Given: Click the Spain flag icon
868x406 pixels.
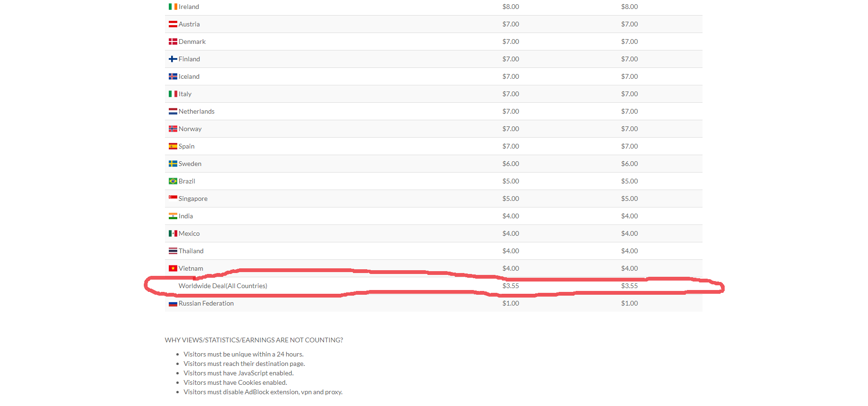Looking at the screenshot, I should [173, 146].
